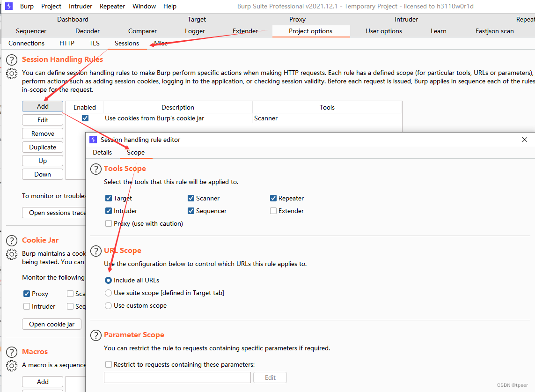Viewport: 535px width, 392px height.
Task: Open the Project menu
Action: click(51, 6)
